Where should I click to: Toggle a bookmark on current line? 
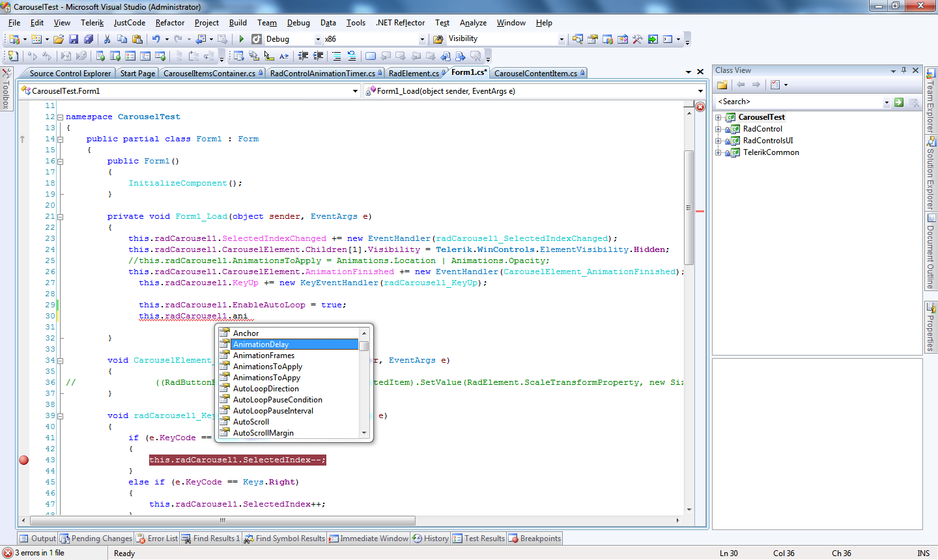point(371,56)
